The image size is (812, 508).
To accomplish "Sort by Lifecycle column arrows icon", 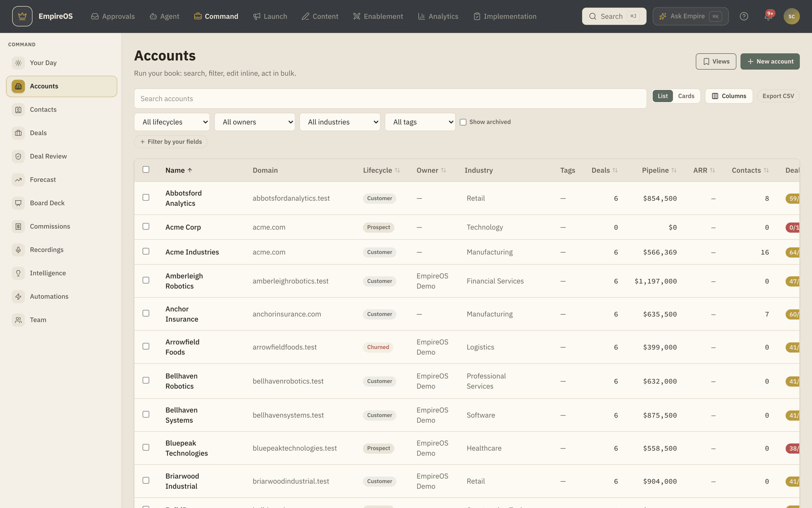I will 397,170.
